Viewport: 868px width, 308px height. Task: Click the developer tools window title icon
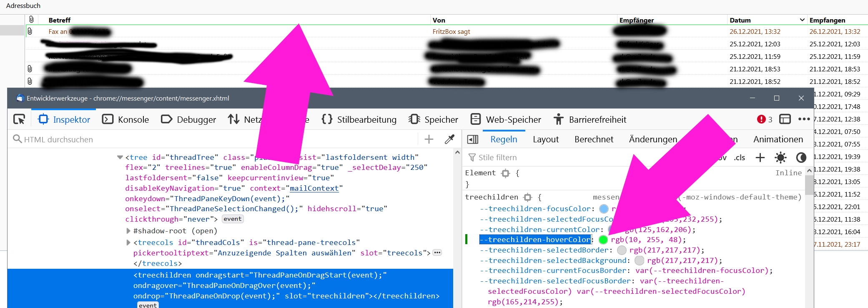pyautogui.click(x=20, y=98)
